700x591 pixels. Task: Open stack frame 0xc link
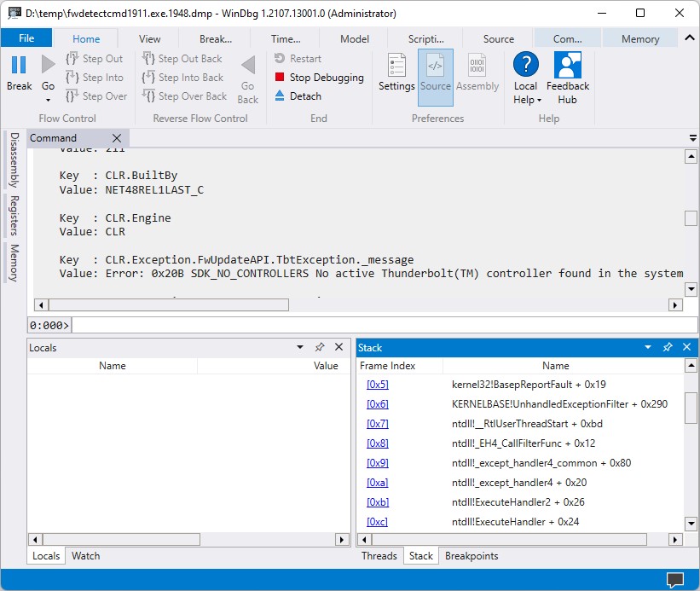pos(377,522)
